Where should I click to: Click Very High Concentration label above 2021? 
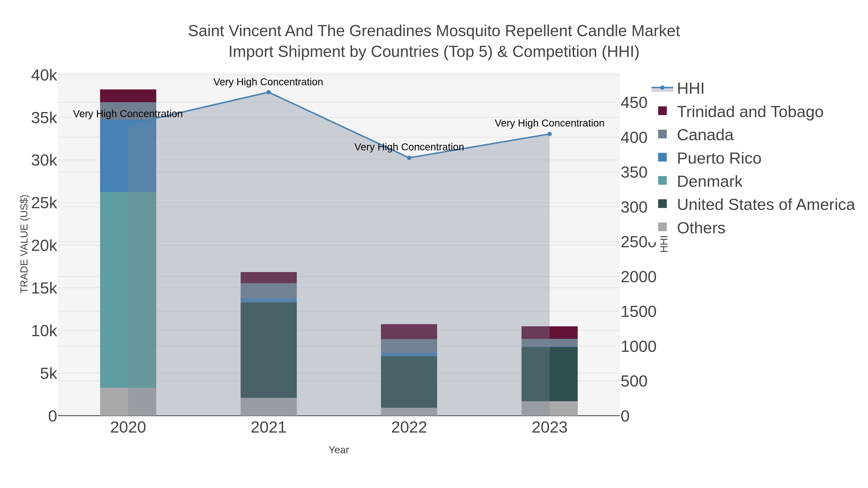pyautogui.click(x=268, y=82)
